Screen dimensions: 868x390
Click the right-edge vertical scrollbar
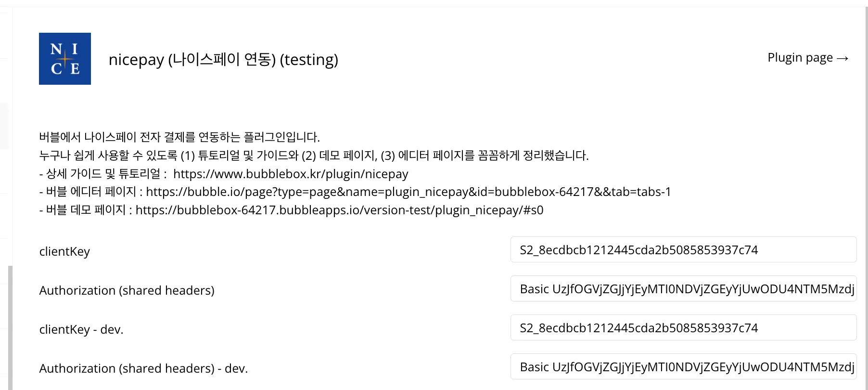[866, 193]
